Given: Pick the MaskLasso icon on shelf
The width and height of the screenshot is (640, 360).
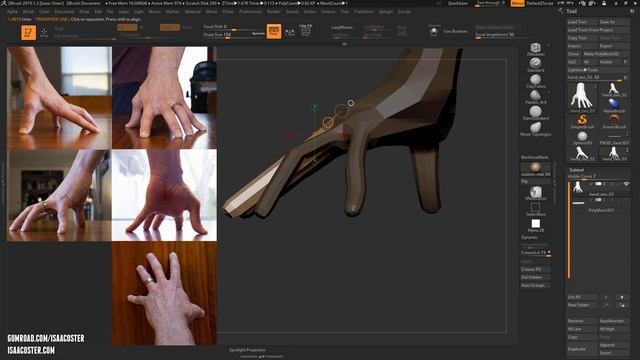Looking at the screenshot, I should 535,193.
